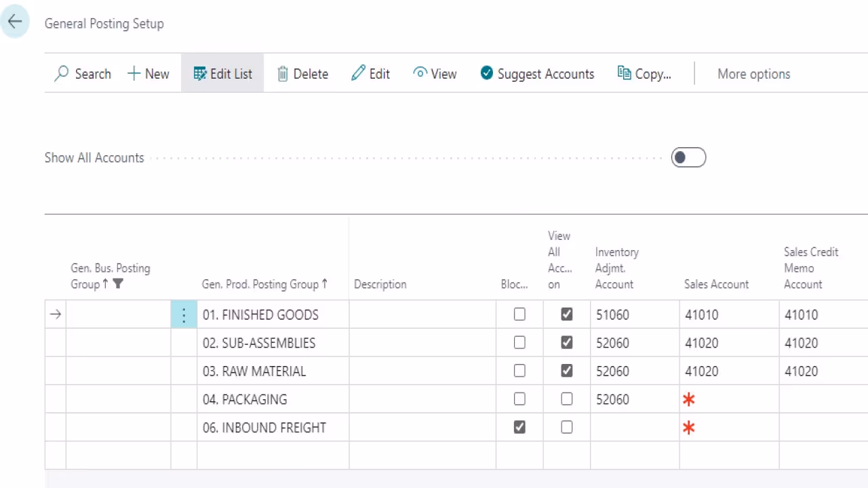Open Gen. Bus. Posting Group column header

tap(111, 276)
